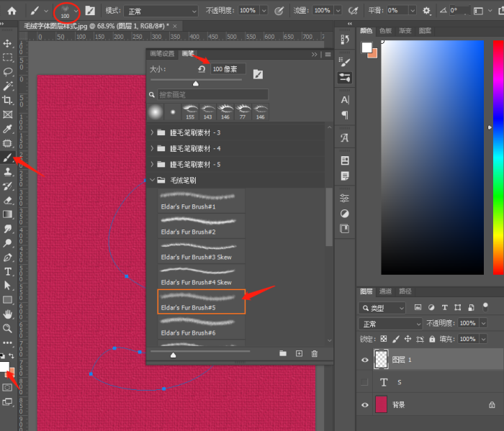Click the delete brush trash icon
This screenshot has height=431, width=504.
[314, 353]
